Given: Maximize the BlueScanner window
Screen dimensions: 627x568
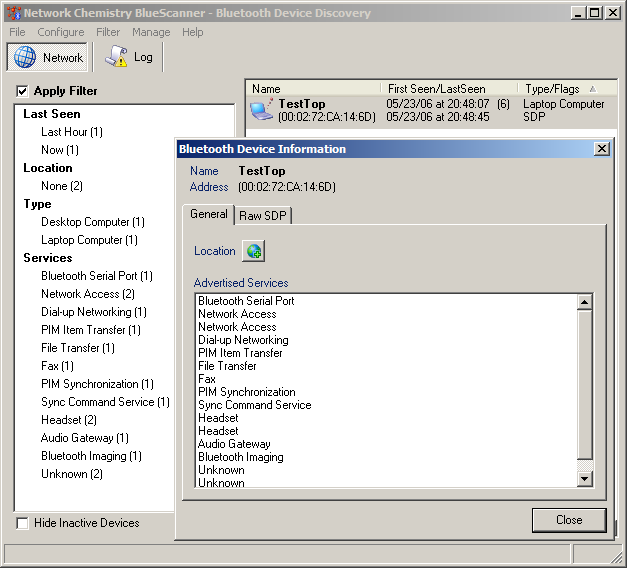Looking at the screenshot, I should tap(595, 13).
